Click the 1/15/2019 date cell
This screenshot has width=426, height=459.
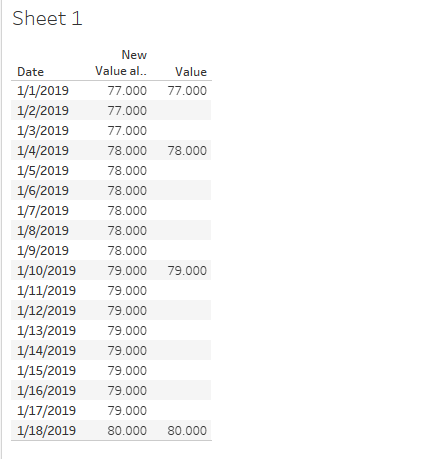pyautogui.click(x=46, y=371)
